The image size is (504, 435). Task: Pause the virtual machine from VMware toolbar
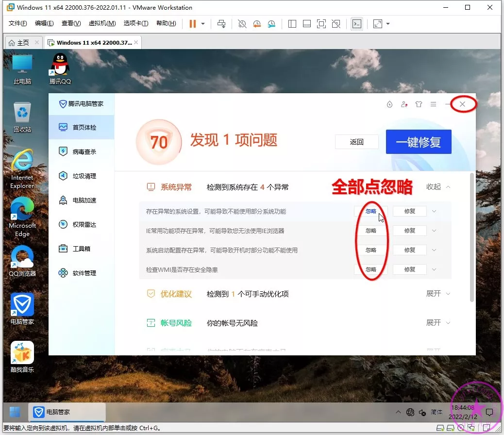click(x=193, y=24)
